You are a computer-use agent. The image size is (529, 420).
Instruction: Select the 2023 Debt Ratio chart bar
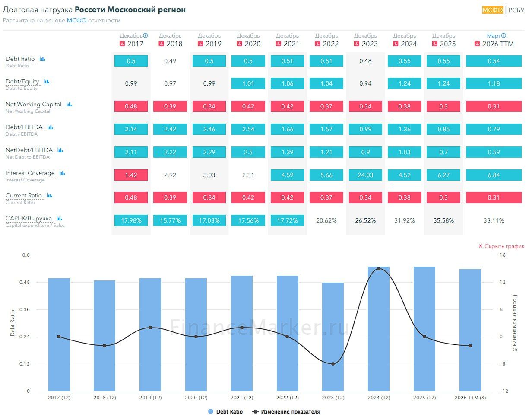(x=333, y=337)
